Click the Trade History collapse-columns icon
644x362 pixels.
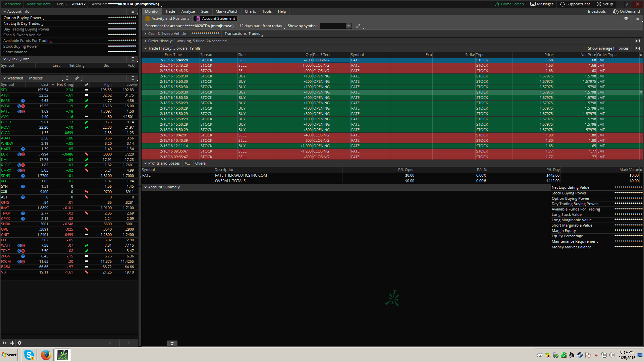[x=638, y=48]
